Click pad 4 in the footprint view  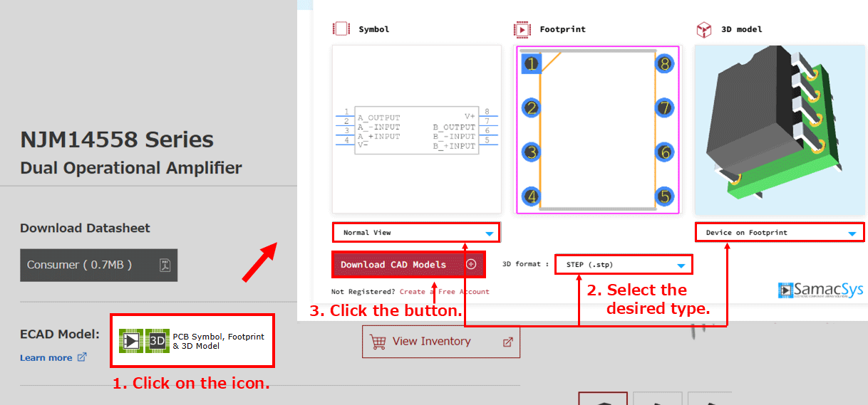(x=531, y=196)
